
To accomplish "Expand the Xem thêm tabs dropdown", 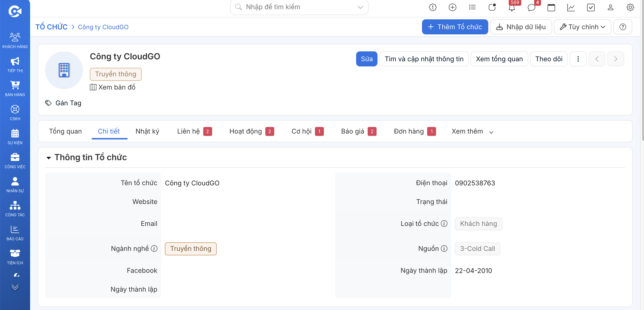I will pos(472,131).
